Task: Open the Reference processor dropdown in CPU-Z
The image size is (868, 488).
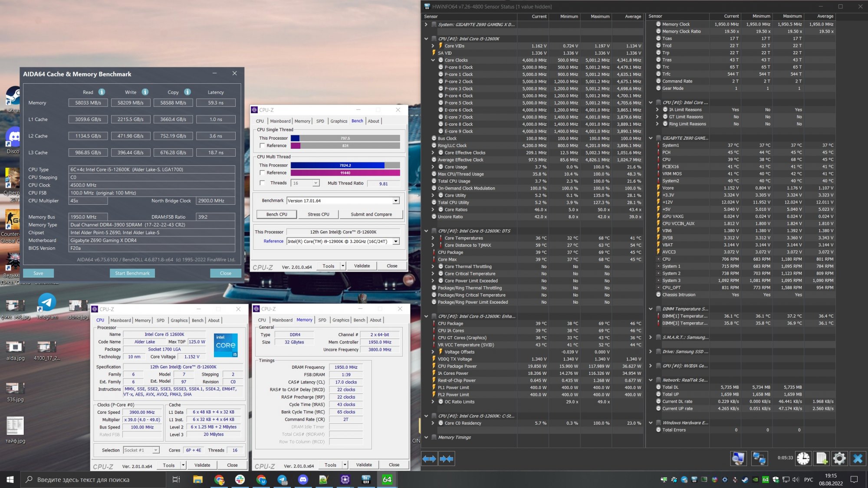Action: 396,242
